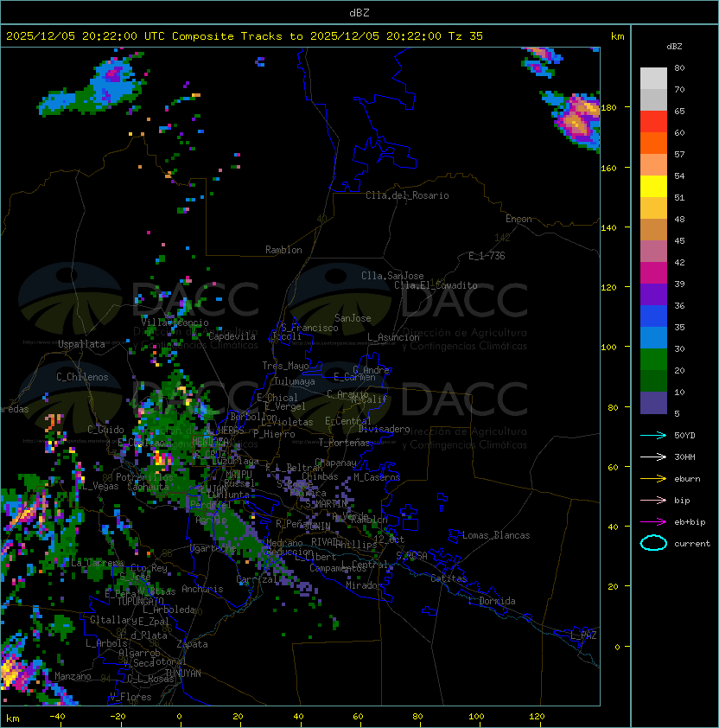Click the cyan 50YD track arrow
The height and width of the screenshot is (728, 719).
coord(653,435)
